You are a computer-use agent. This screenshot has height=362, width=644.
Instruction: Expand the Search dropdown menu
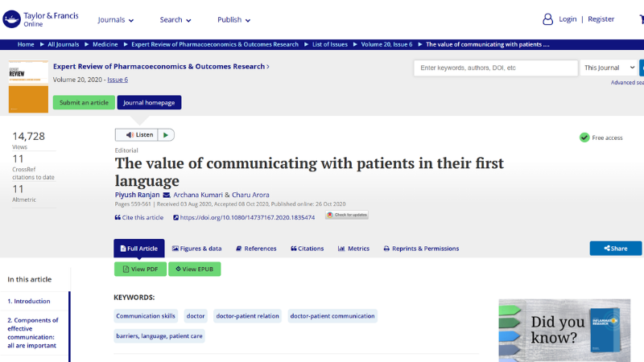click(175, 19)
